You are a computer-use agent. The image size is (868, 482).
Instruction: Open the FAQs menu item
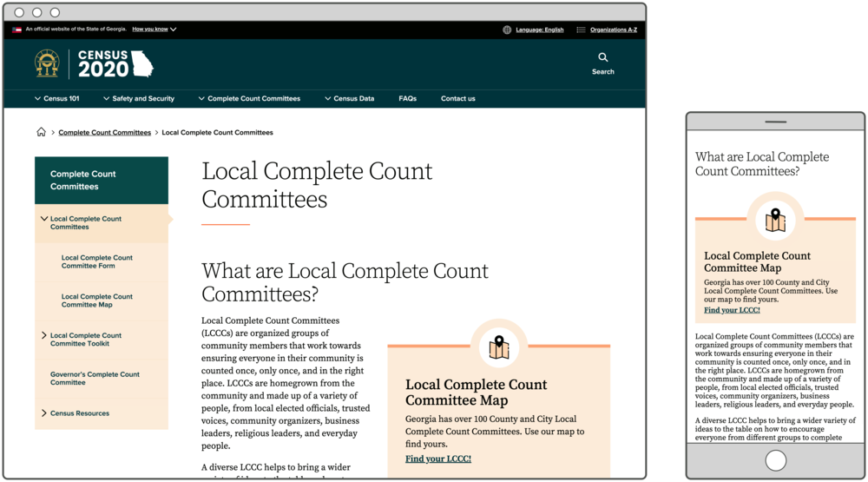407,99
